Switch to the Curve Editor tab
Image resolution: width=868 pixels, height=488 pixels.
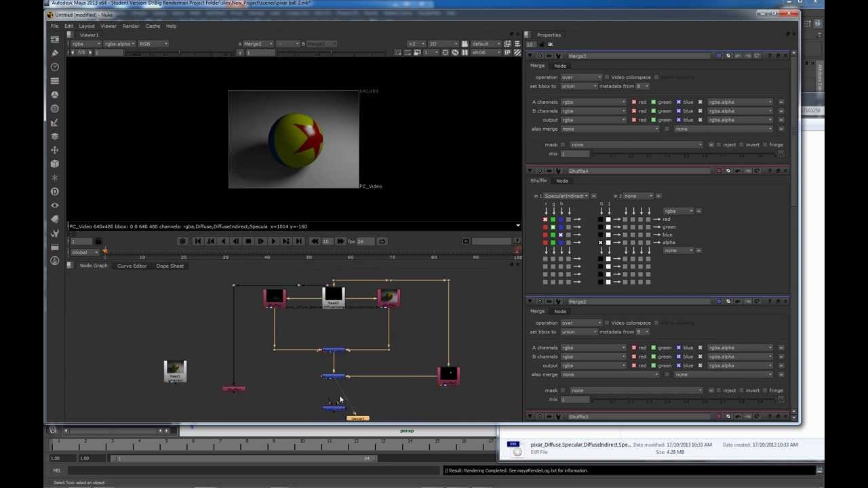[x=132, y=266]
